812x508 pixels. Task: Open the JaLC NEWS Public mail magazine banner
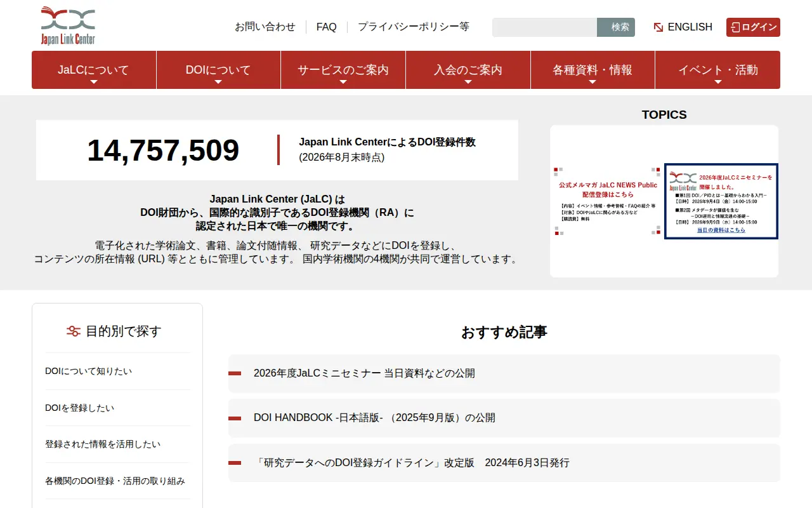[x=607, y=201]
